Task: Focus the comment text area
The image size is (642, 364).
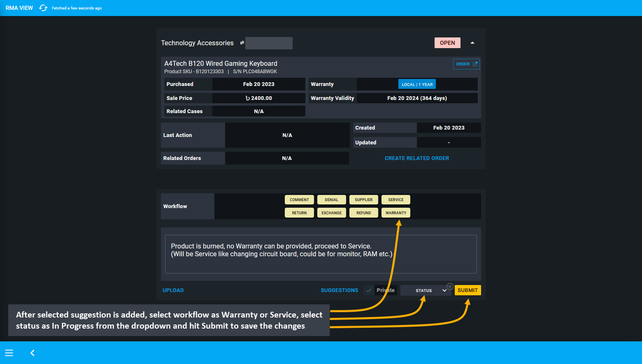Action: tap(321, 254)
